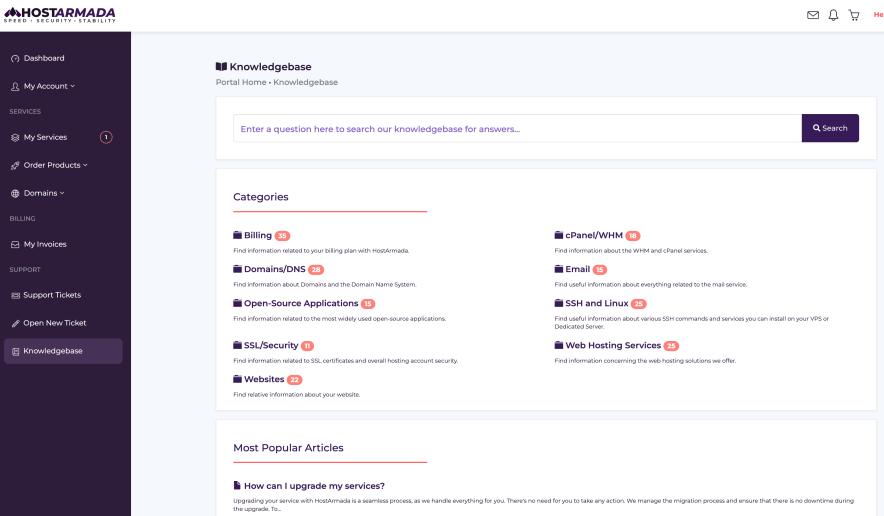884x516 pixels.
Task: Click the HostArmada logo
Action: [x=60, y=15]
